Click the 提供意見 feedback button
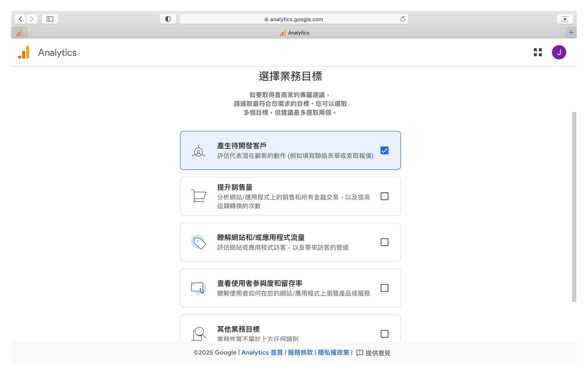This screenshot has width=588, height=374. point(373,353)
